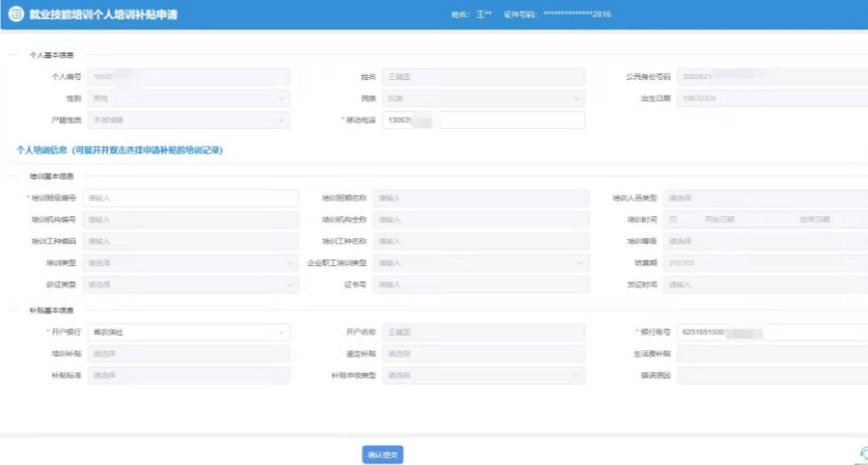Click the 银行账号 input field
The image size is (868, 465).
(x=771, y=333)
